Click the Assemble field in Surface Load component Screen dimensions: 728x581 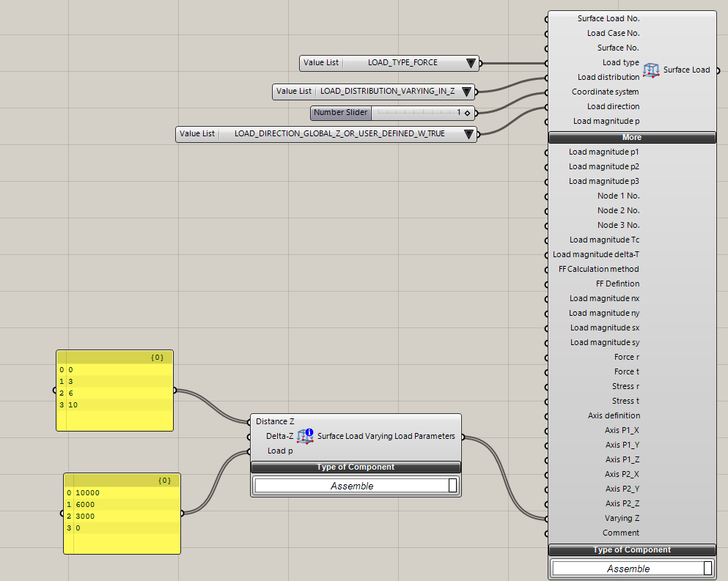tap(628, 569)
